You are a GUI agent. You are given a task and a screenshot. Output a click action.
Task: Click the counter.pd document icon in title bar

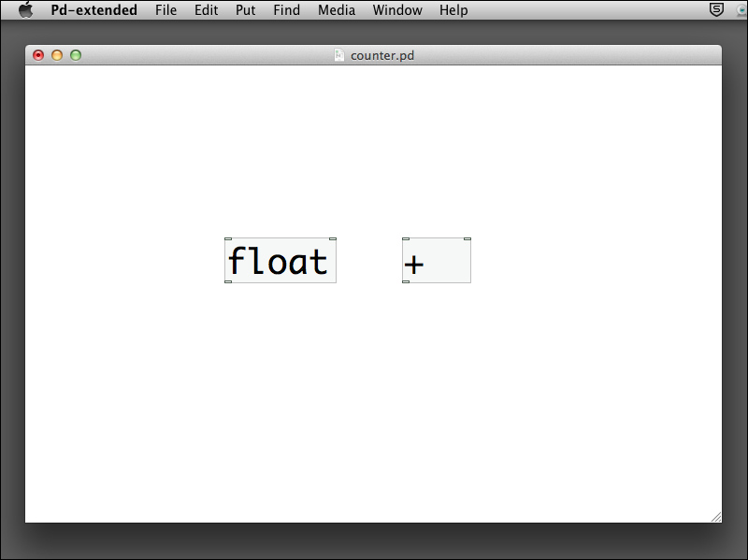pos(339,55)
